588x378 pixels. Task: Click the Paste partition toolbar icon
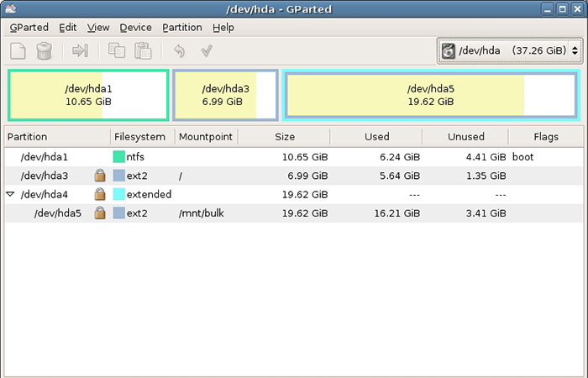pos(143,50)
